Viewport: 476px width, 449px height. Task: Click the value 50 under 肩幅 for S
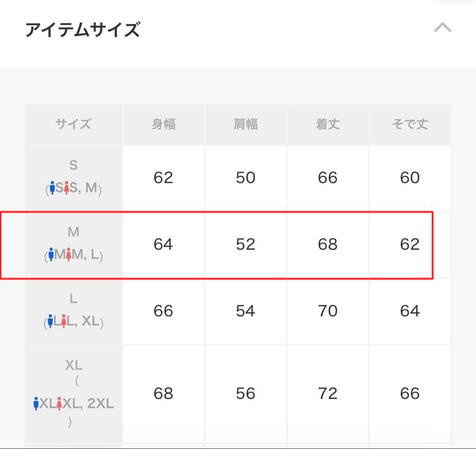246,178
